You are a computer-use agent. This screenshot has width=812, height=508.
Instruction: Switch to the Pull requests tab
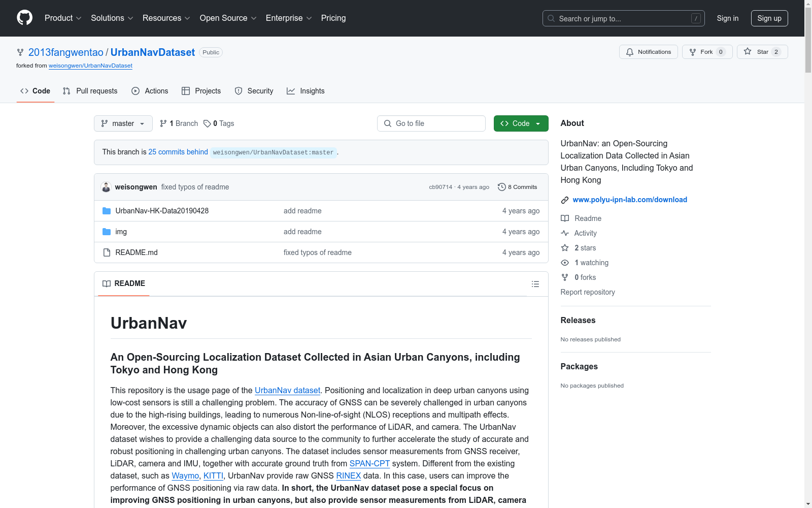90,91
